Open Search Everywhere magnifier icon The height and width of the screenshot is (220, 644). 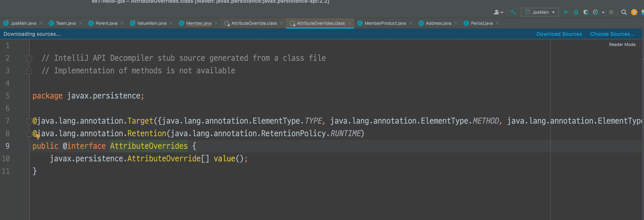624,12
